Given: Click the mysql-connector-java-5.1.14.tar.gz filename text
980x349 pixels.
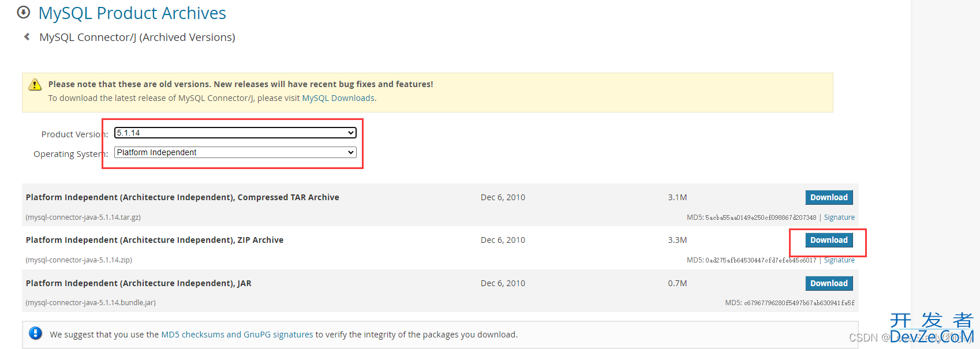Looking at the screenshot, I should coord(84,217).
